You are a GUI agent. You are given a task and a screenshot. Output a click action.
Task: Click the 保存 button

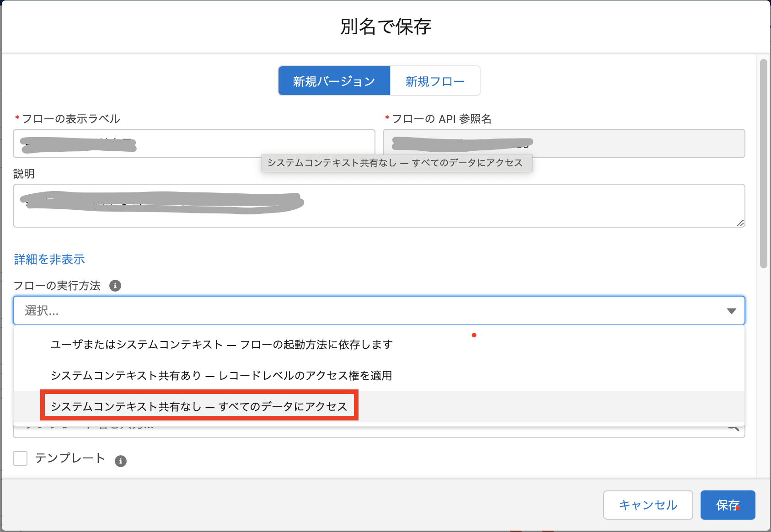click(x=727, y=505)
